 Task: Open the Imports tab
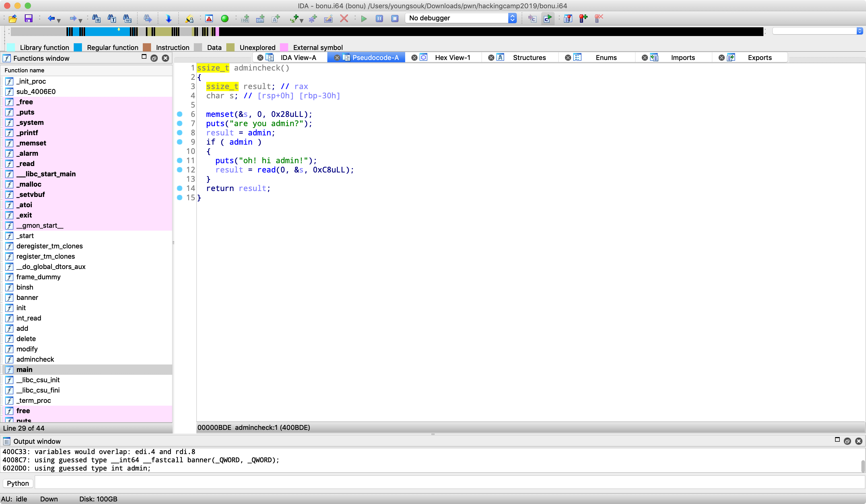682,58
